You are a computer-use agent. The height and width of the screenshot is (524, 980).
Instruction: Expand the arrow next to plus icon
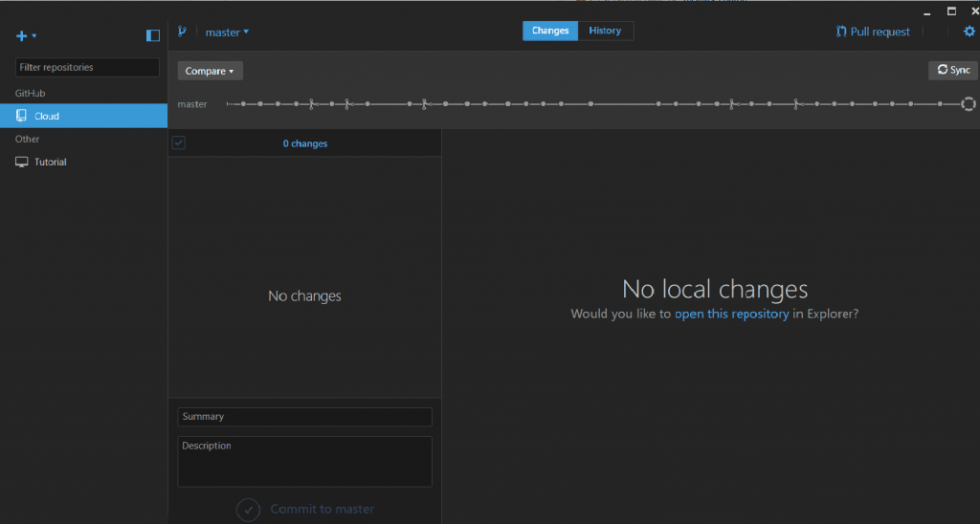click(34, 36)
